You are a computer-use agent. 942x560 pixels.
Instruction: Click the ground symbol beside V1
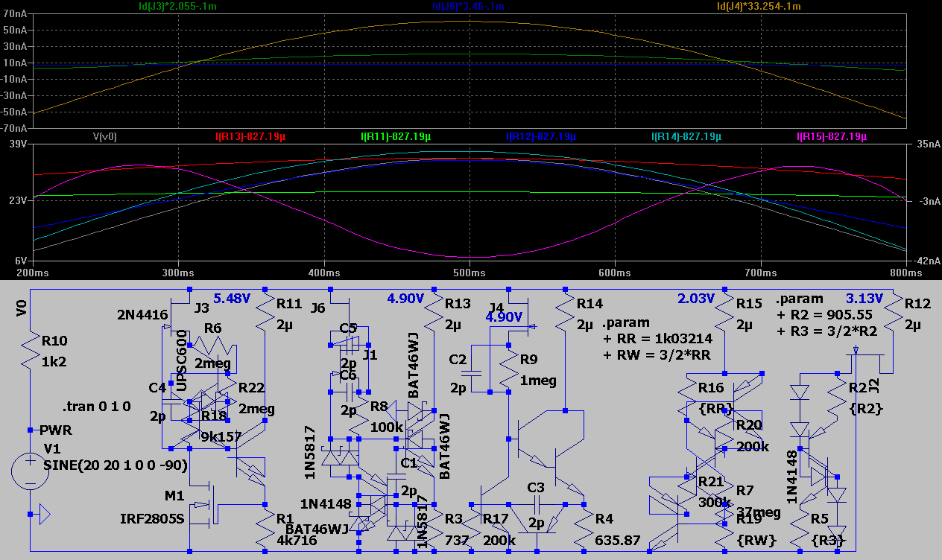tap(44, 514)
